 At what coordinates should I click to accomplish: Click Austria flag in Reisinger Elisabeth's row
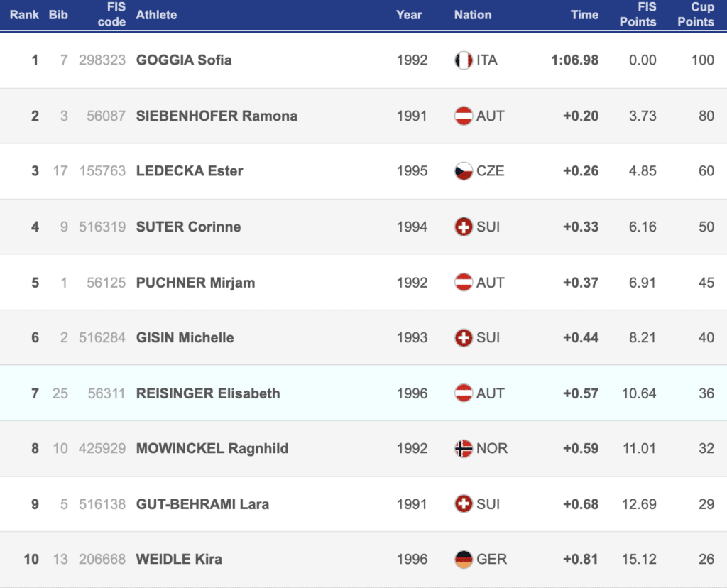point(463,393)
